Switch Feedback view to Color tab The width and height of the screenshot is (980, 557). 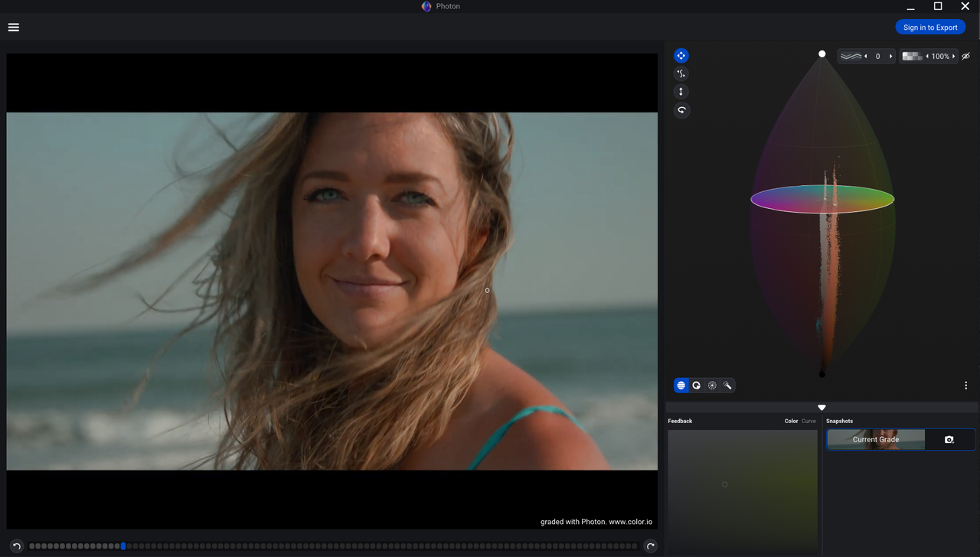(791, 421)
